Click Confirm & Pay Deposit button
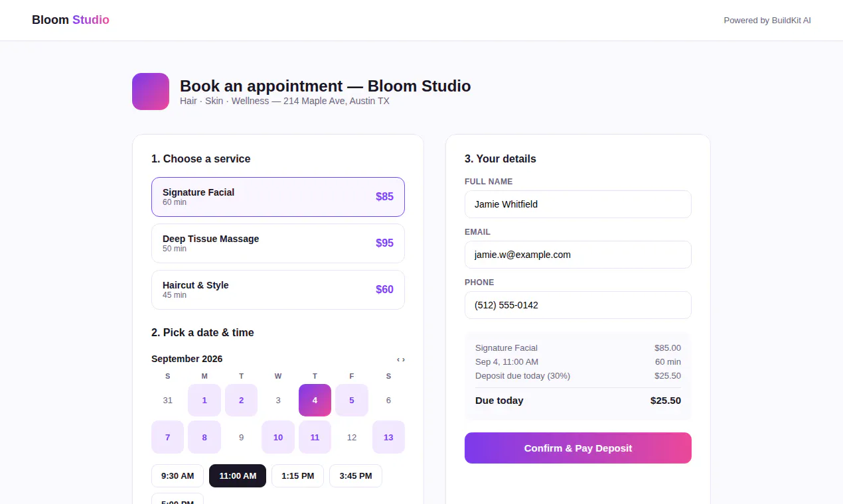Image resolution: width=843 pixels, height=504 pixels. (578, 448)
